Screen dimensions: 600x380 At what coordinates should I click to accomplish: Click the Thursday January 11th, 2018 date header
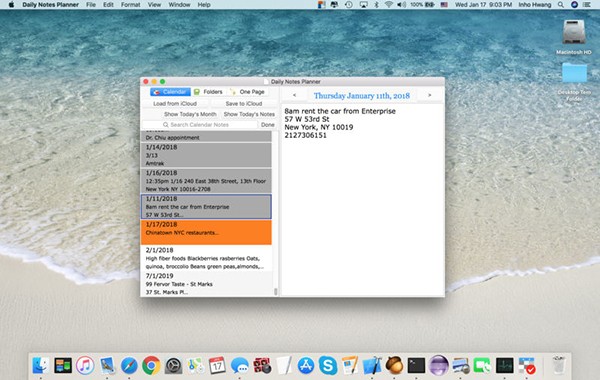(x=362, y=96)
